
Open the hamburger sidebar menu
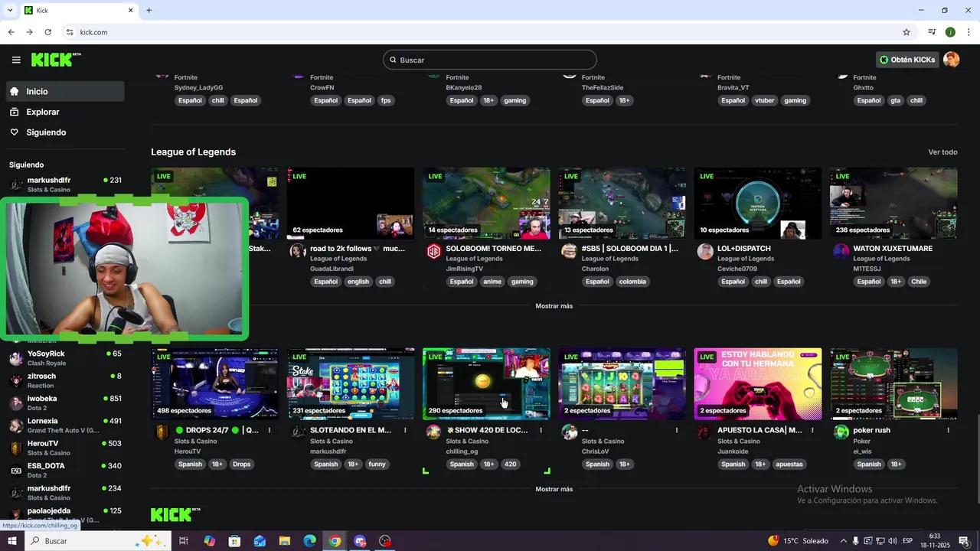16,60
